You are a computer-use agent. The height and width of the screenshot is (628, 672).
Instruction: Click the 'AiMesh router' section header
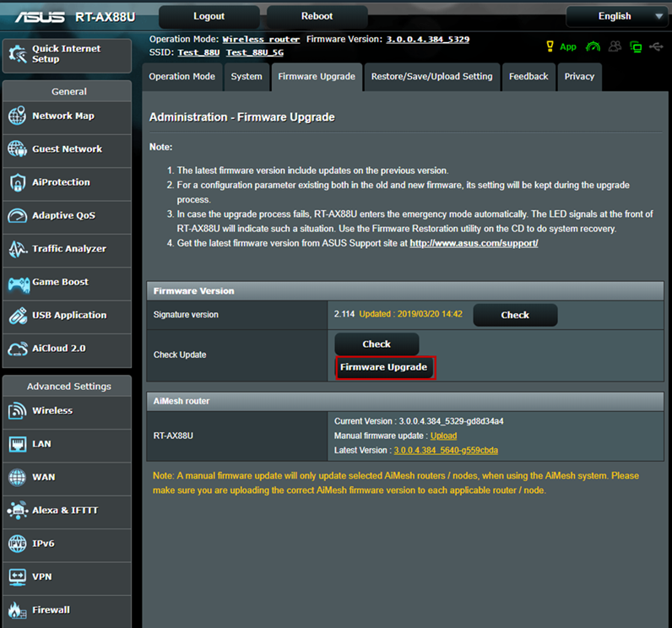point(405,402)
